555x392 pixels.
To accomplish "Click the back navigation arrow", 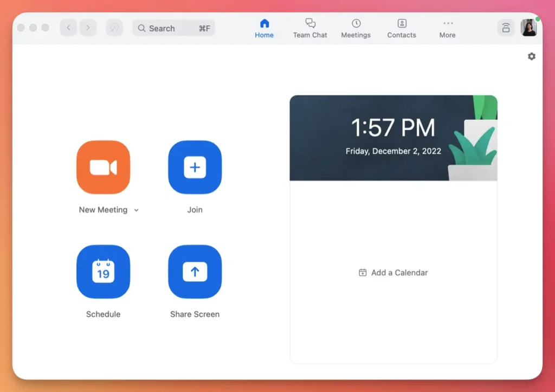I will coord(68,27).
